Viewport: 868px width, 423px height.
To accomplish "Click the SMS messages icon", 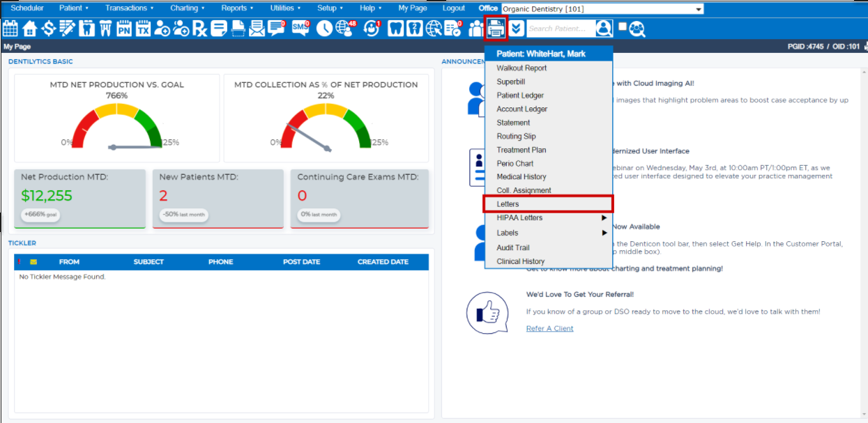I will click(300, 29).
